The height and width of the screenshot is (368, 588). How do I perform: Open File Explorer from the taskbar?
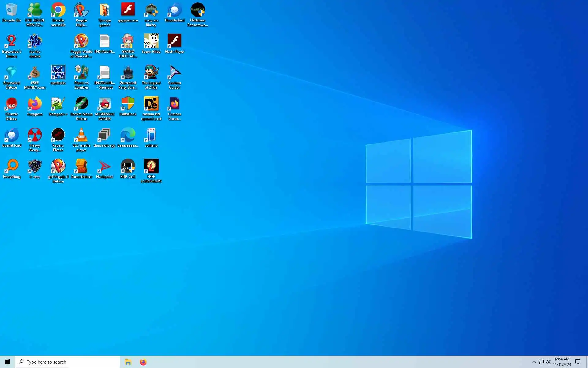(x=128, y=362)
